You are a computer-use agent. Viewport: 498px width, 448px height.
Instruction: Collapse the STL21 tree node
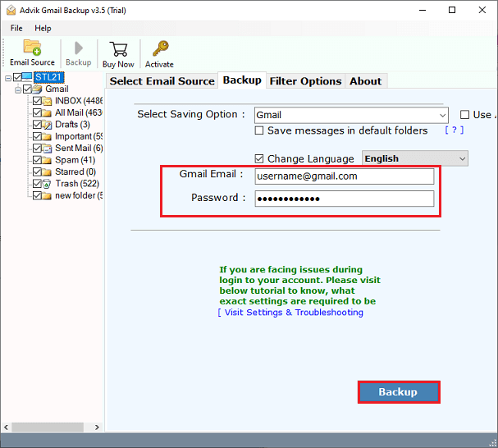(x=8, y=77)
